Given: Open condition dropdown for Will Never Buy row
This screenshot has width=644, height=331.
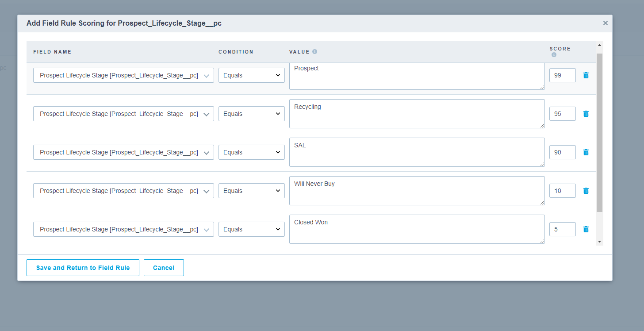Looking at the screenshot, I should [251, 191].
